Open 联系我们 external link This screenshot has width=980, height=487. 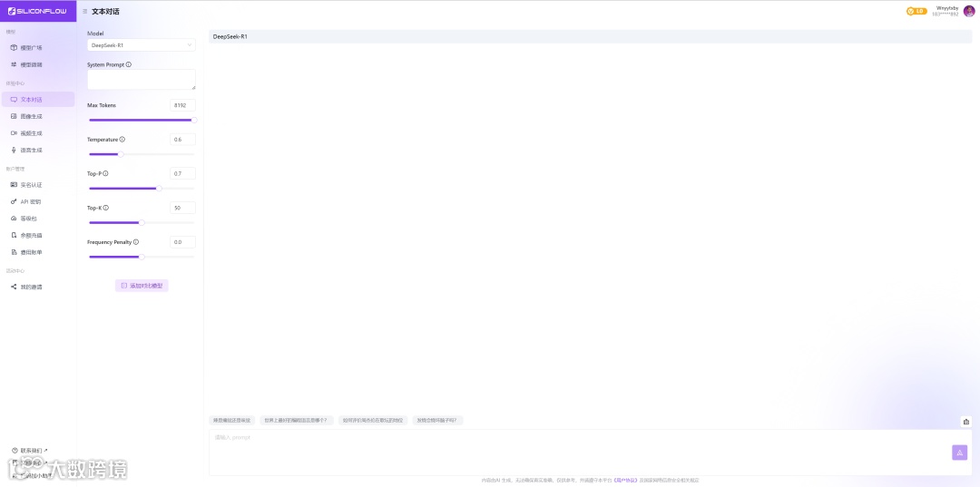coord(30,450)
